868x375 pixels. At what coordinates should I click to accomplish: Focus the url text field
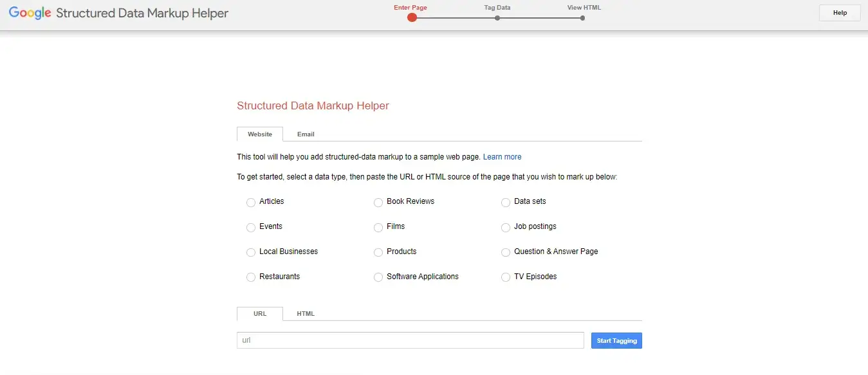click(411, 340)
